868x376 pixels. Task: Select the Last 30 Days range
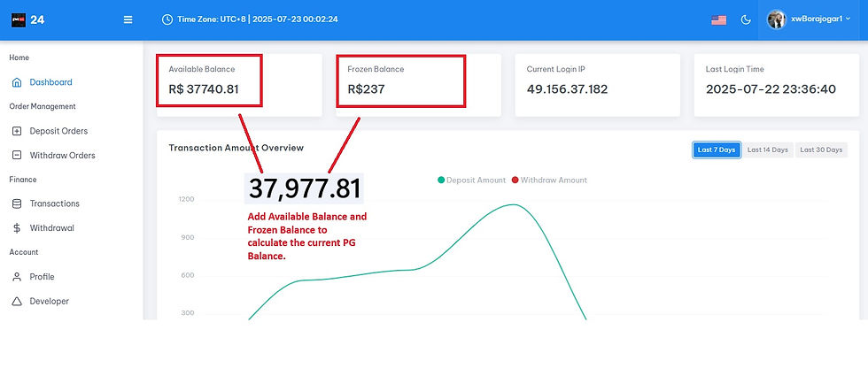pyautogui.click(x=821, y=150)
